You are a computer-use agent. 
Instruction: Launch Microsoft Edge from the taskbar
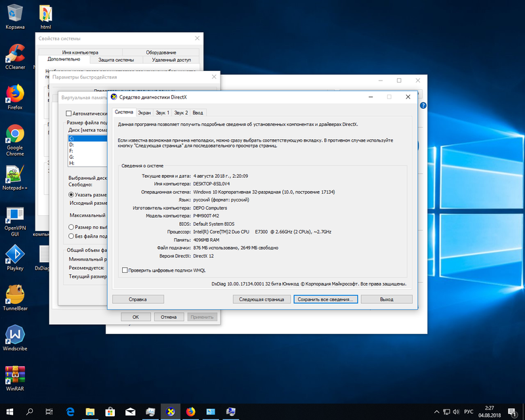coord(70,411)
